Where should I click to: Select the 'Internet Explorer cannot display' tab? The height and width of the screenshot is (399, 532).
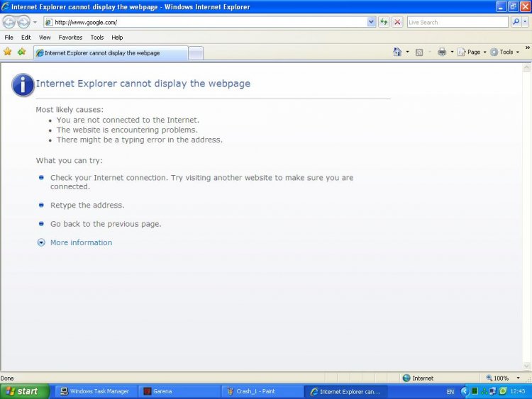(110, 53)
